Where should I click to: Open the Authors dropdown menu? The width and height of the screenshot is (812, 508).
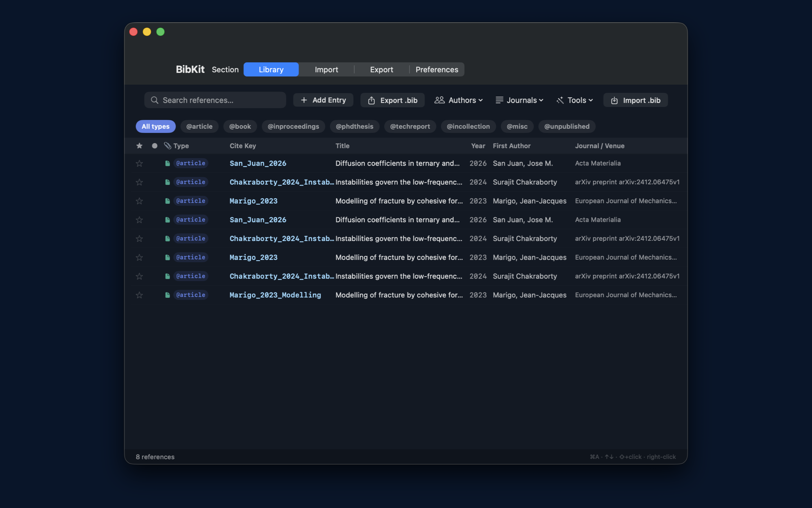pos(459,100)
